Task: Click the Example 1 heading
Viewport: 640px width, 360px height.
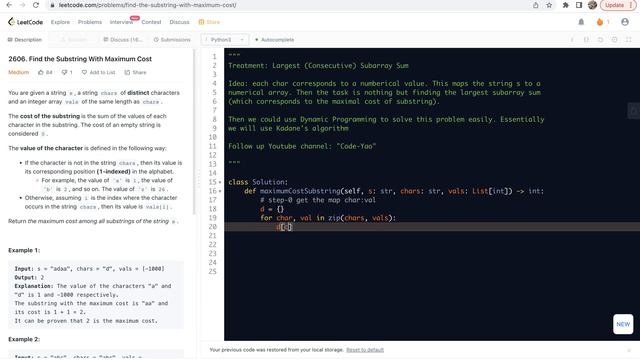Action: (x=24, y=250)
